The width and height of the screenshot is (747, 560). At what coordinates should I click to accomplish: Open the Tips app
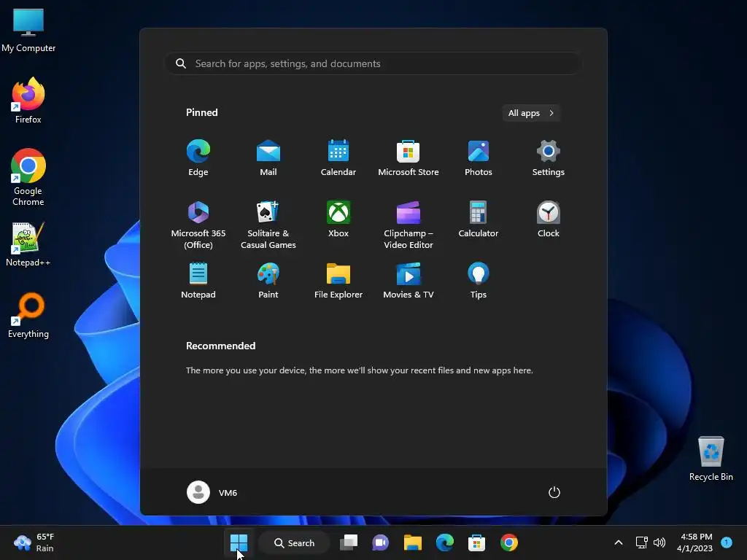click(x=479, y=281)
